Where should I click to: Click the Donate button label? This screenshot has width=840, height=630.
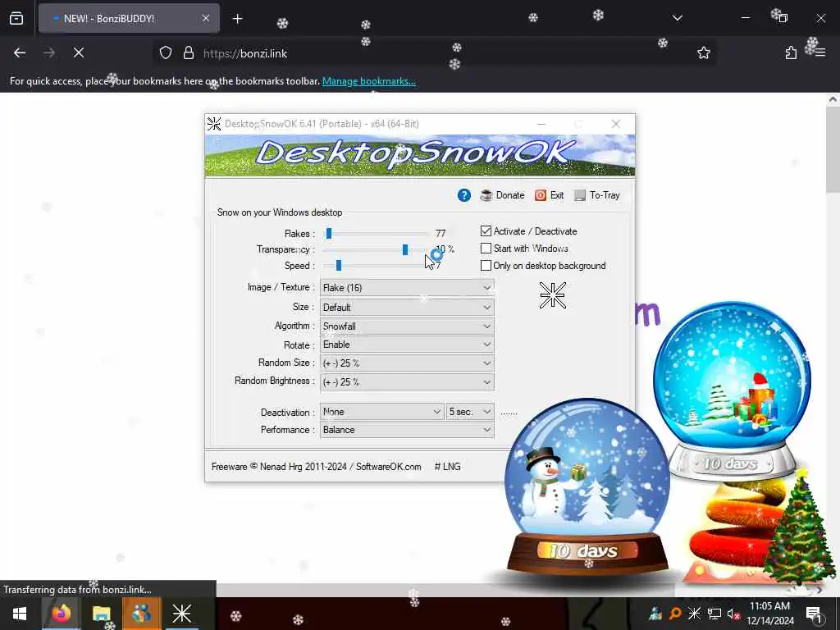[x=510, y=195]
